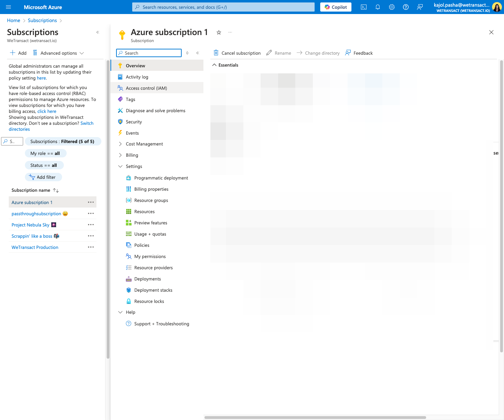Viewport: 504px width, 420px height.
Task: Favorite Azure subscription 1 with the star
Action: tap(219, 32)
